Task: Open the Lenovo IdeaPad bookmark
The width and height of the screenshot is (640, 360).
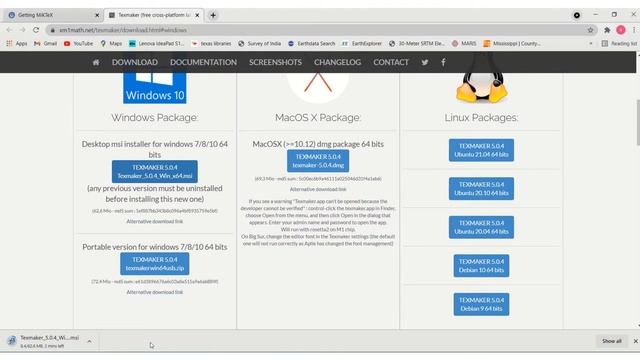Action: [157, 43]
